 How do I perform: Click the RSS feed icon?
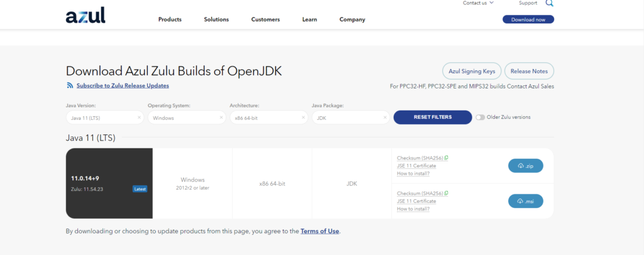point(70,85)
